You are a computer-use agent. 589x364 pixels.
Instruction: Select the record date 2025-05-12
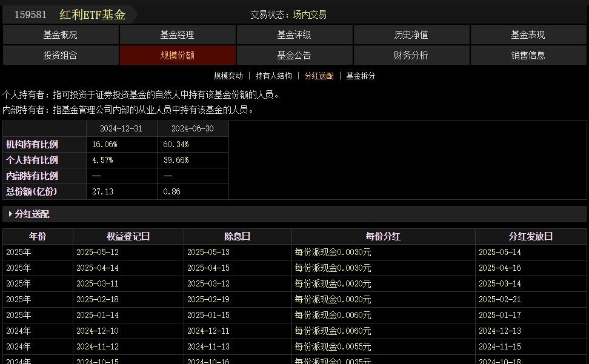(x=98, y=252)
